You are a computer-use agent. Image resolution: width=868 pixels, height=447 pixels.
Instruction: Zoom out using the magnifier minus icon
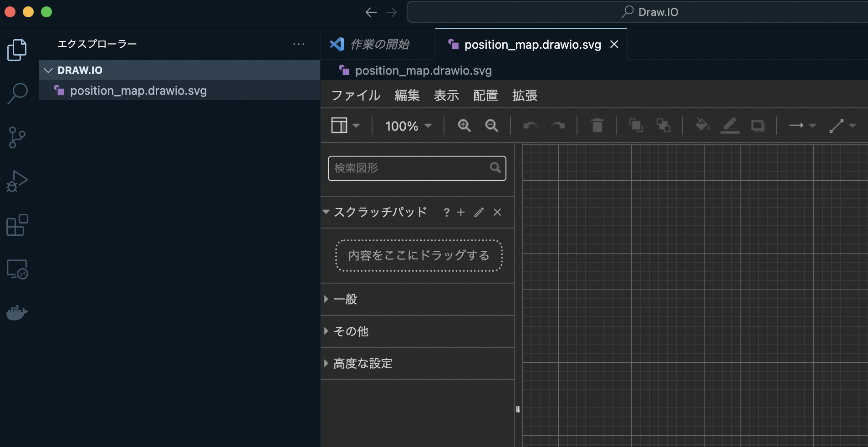pyautogui.click(x=491, y=126)
